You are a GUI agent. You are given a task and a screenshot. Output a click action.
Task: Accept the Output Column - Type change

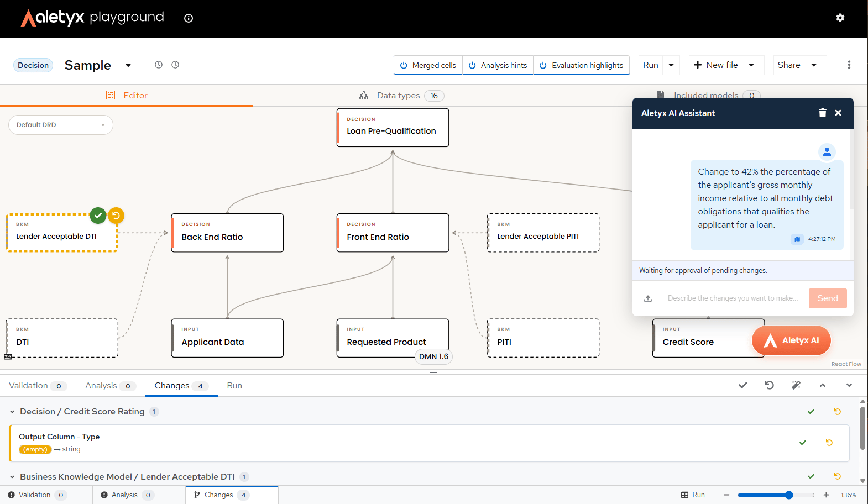click(803, 443)
